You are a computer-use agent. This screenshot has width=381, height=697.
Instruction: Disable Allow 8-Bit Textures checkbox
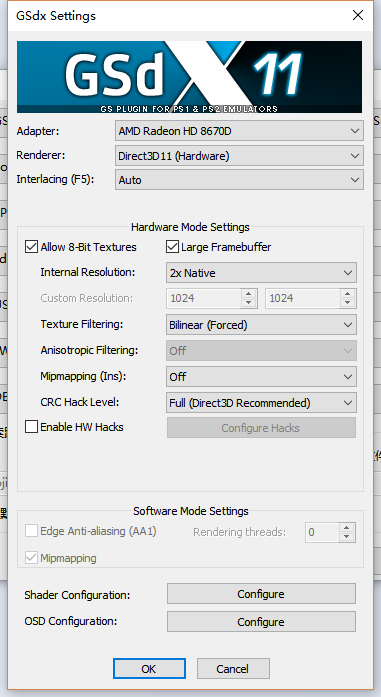tap(31, 247)
